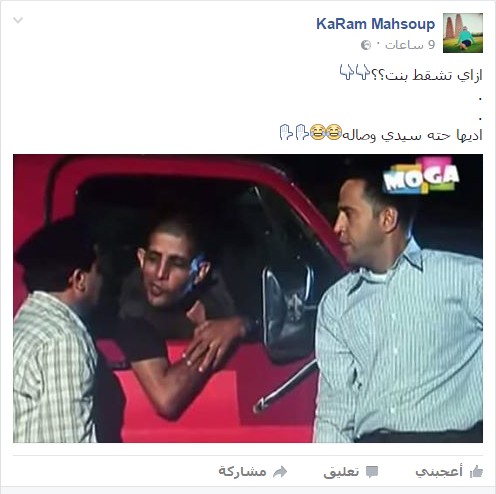
Task: Click the public globe privacy icon
Action: pos(366,45)
